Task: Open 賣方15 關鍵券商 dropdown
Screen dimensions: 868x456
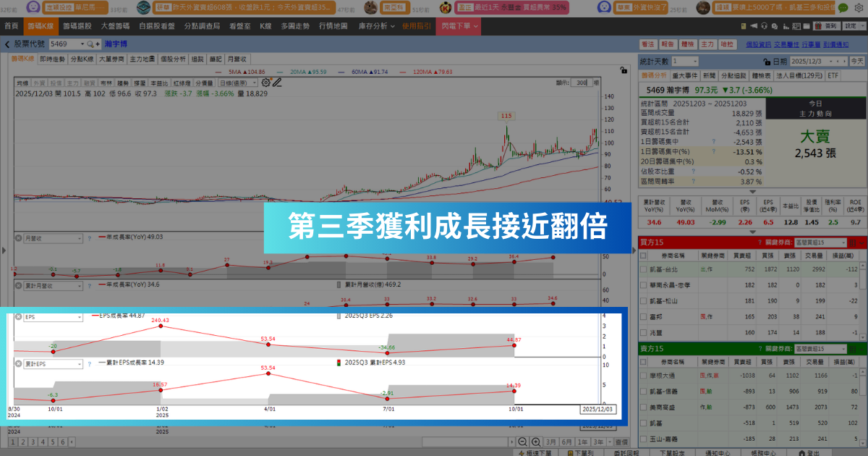Action: coord(820,350)
